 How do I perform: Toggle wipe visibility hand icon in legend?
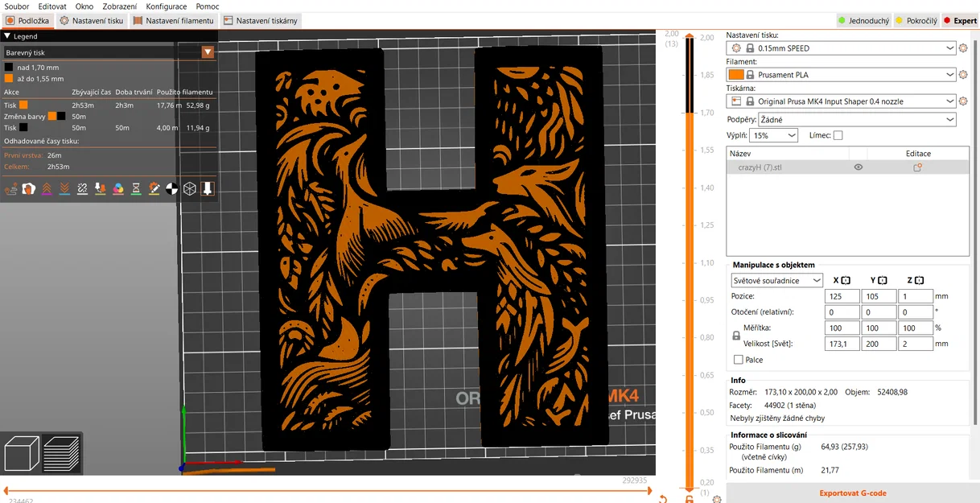(28, 188)
